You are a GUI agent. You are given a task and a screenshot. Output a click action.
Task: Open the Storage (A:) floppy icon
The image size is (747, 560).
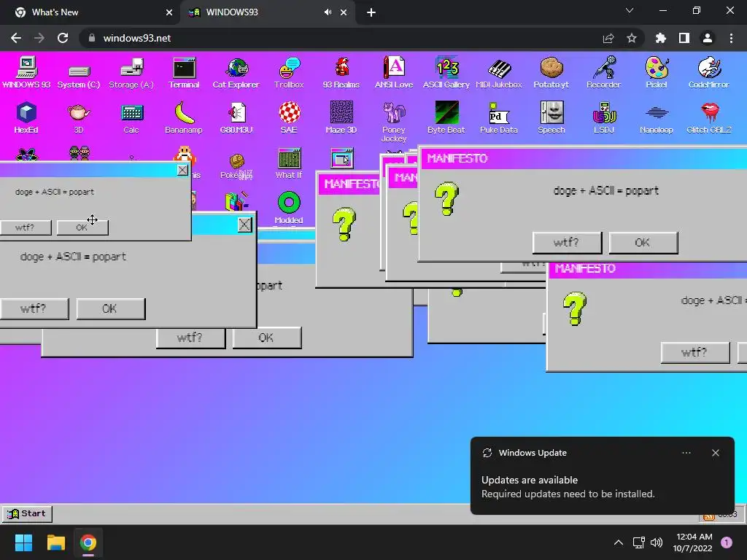click(x=131, y=73)
